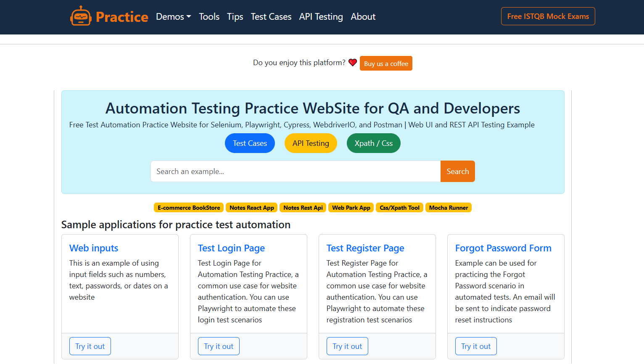Screen dimensions: 644x364
Task: Select the Notes React App tag
Action: [251, 207]
